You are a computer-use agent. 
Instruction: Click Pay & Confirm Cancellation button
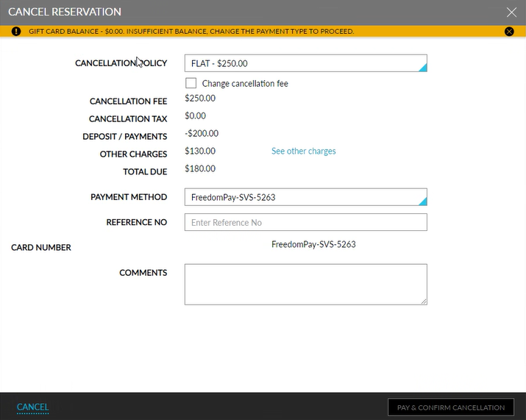(451, 407)
